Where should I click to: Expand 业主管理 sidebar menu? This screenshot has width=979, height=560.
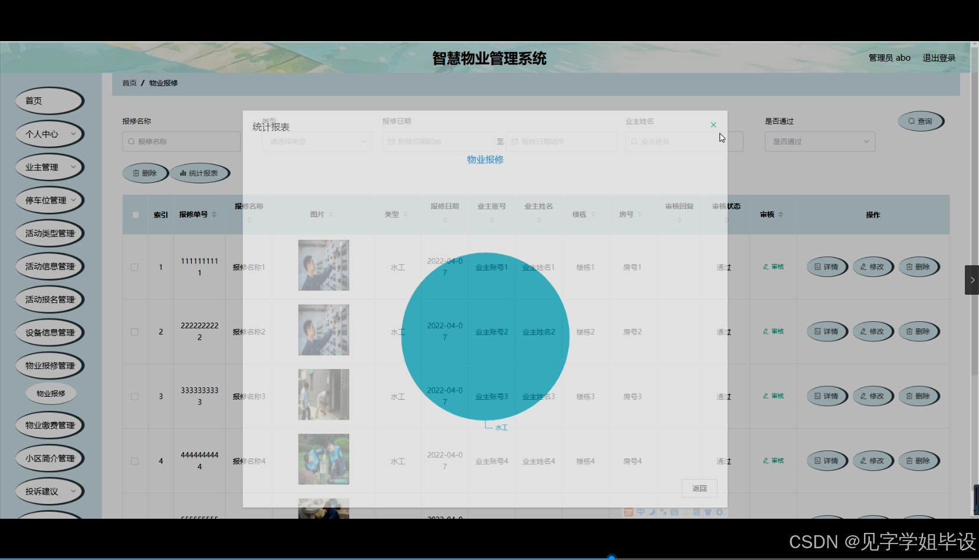[x=50, y=167]
